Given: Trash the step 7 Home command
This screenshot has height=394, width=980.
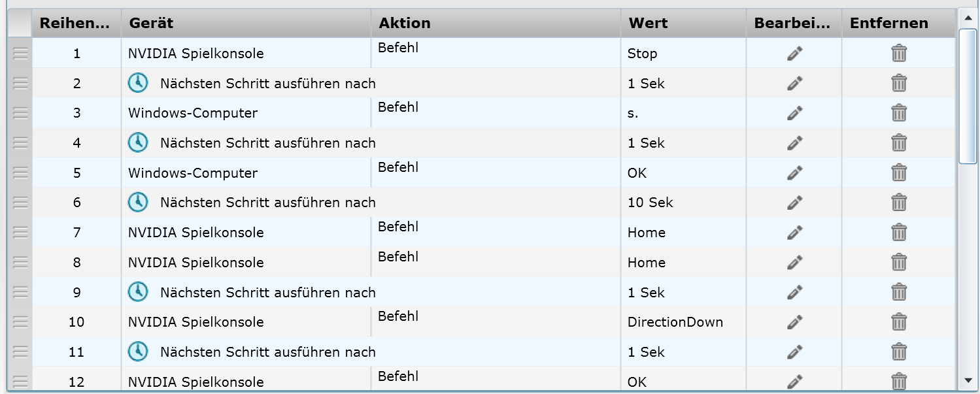Looking at the screenshot, I should click(x=899, y=233).
